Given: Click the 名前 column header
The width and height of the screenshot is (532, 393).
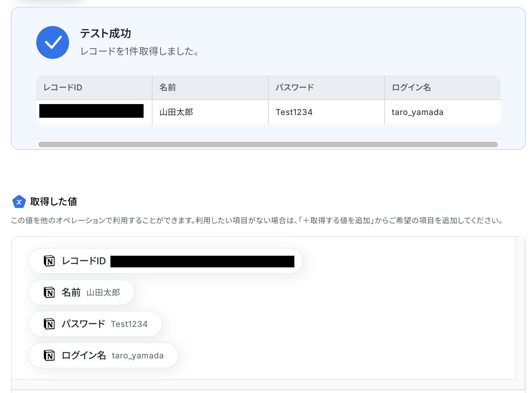Looking at the screenshot, I should (210, 88).
